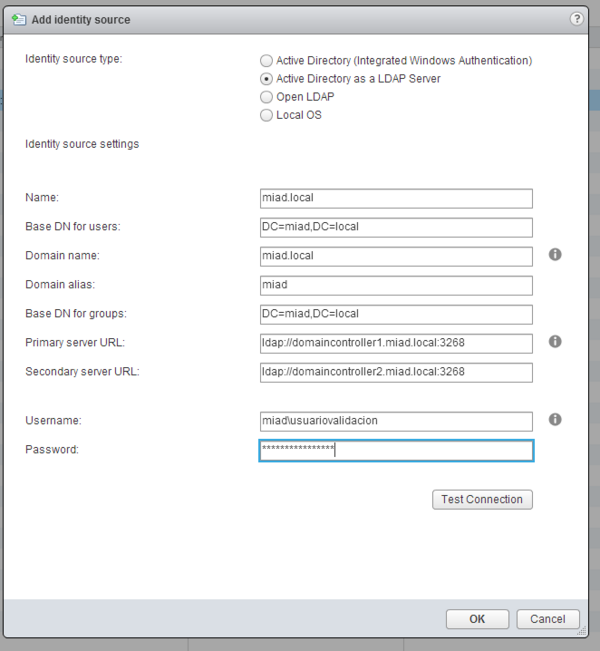
Task: Select the Open LDAP option
Action: (266, 97)
